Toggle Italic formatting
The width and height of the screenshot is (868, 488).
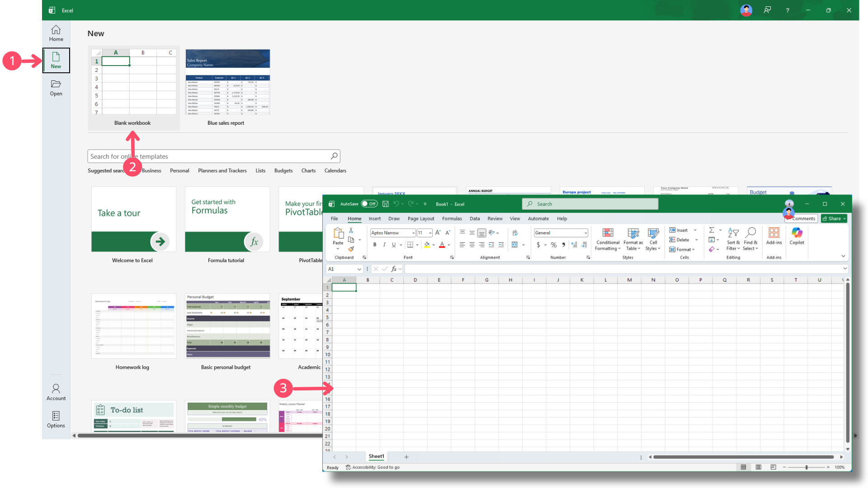384,244
